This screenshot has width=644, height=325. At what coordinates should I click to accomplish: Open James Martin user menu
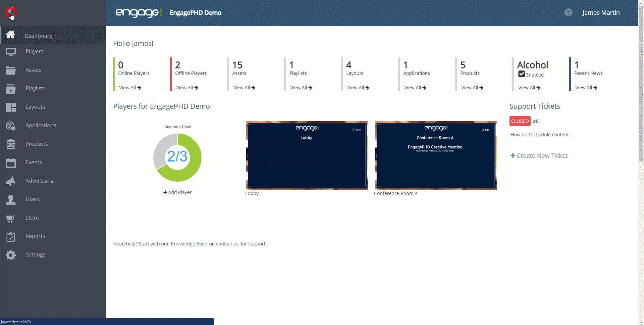(x=601, y=12)
